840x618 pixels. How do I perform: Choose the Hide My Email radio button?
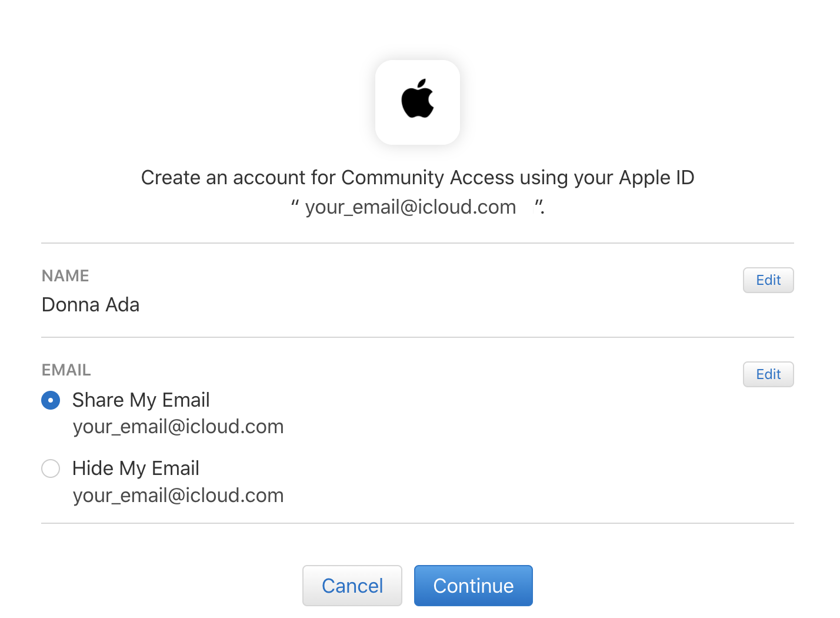click(x=51, y=469)
